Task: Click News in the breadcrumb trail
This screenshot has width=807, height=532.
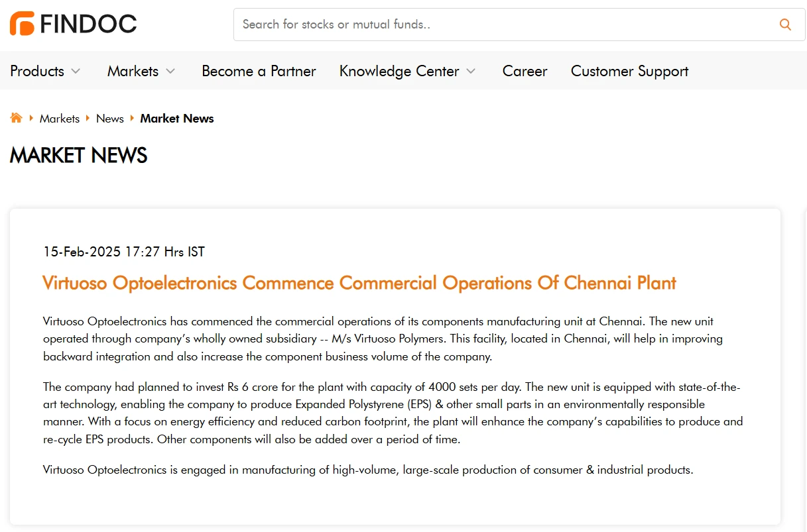Action: click(x=110, y=119)
